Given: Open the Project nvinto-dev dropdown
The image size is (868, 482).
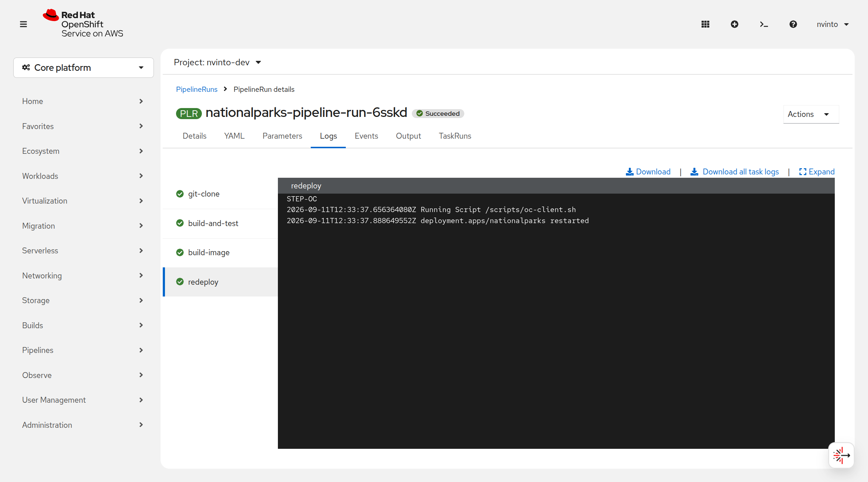Looking at the screenshot, I should [x=218, y=62].
